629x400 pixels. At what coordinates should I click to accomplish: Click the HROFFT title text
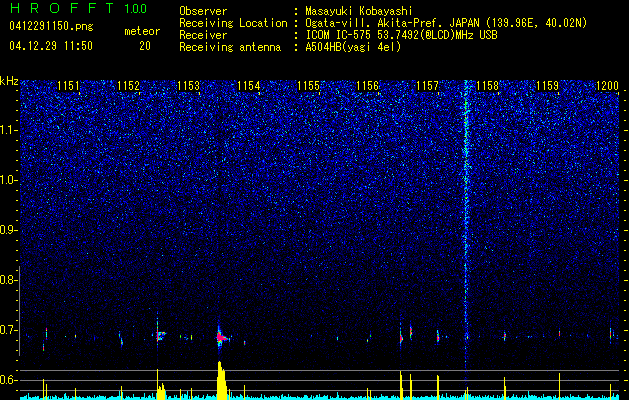click(62, 8)
